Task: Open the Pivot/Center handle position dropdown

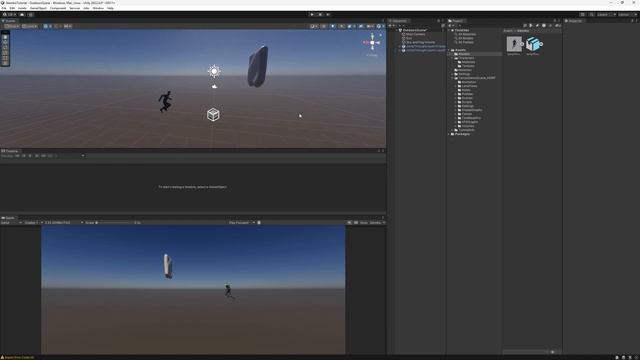Action: pos(12,26)
